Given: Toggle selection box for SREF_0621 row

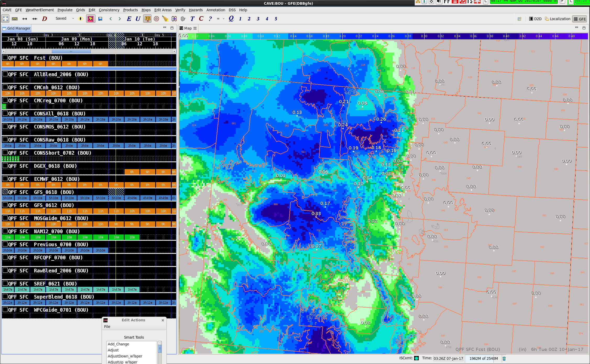Looking at the screenshot, I should (x=5, y=283).
